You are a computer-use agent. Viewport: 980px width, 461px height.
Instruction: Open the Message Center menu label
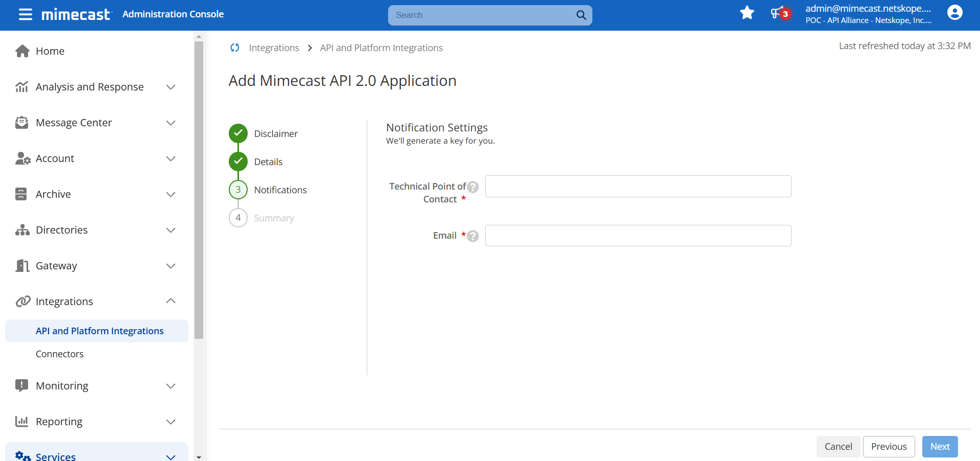click(x=74, y=123)
